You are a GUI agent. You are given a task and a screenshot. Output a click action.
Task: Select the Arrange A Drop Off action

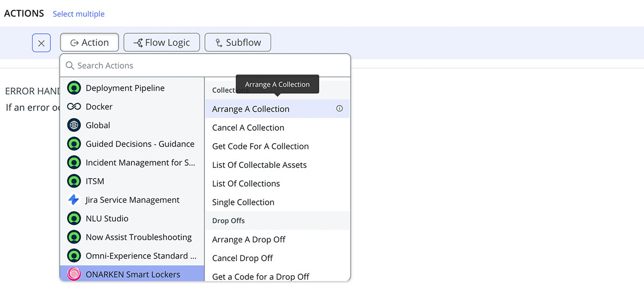point(277,239)
